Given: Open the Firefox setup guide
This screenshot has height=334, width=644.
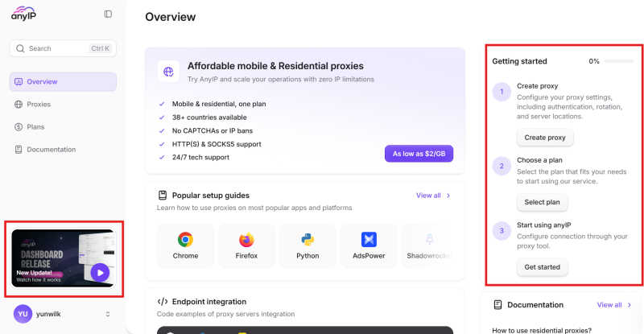Looking at the screenshot, I should pos(246,245).
